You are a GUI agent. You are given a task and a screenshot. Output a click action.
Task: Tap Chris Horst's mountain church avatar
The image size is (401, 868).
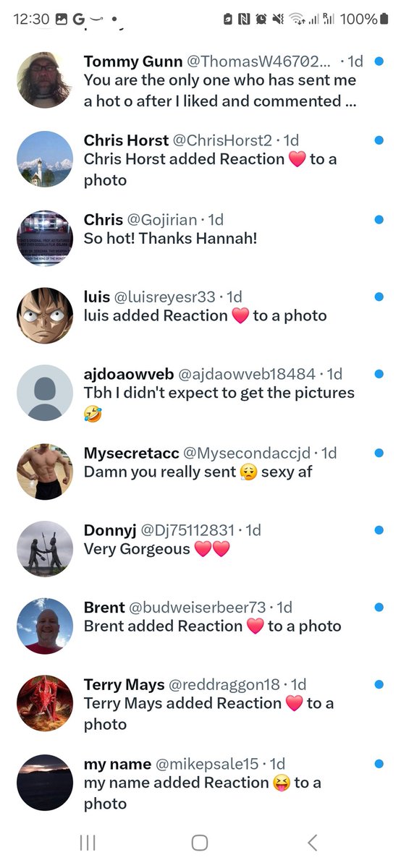tap(45, 158)
